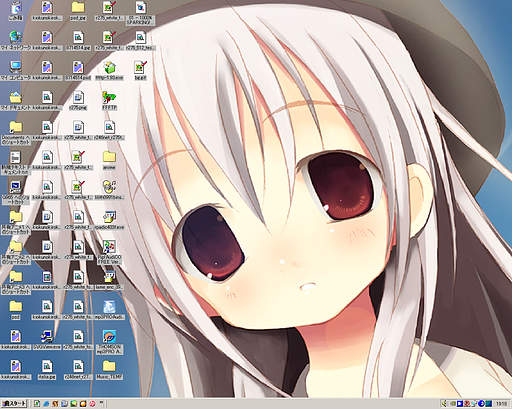Open the 共有アニメ3 へのショートカット folder
This screenshot has height=409, width=512.
16,282
